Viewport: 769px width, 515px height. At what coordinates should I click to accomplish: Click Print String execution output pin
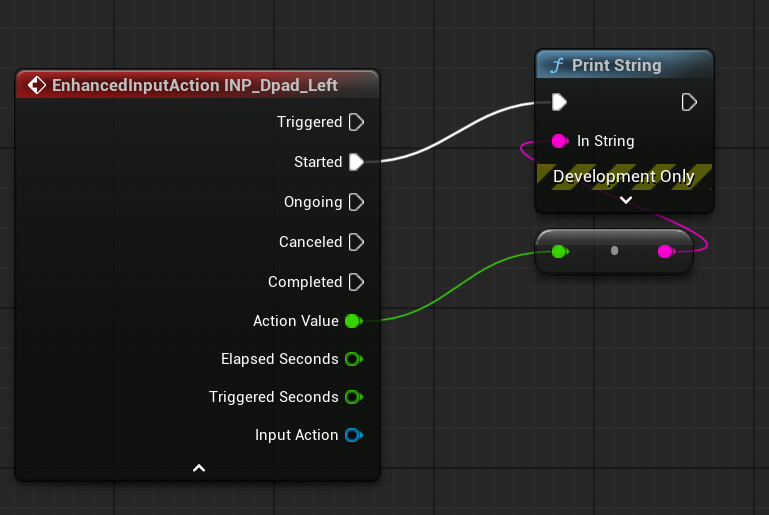click(x=689, y=102)
